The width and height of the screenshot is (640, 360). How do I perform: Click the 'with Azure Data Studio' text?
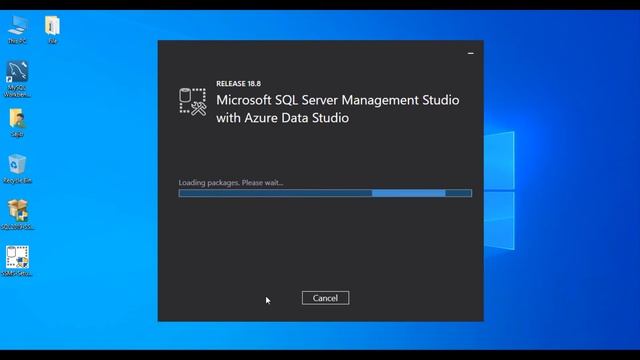point(282,118)
